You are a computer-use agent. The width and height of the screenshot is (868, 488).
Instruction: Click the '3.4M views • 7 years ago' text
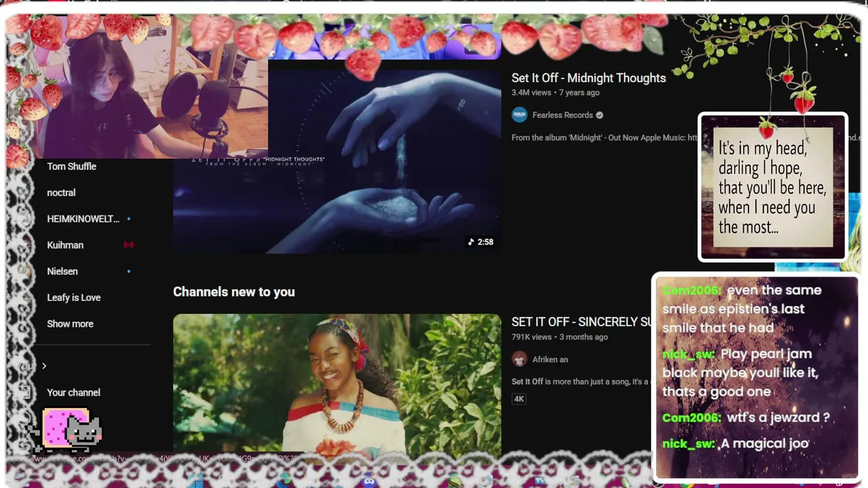pos(555,93)
